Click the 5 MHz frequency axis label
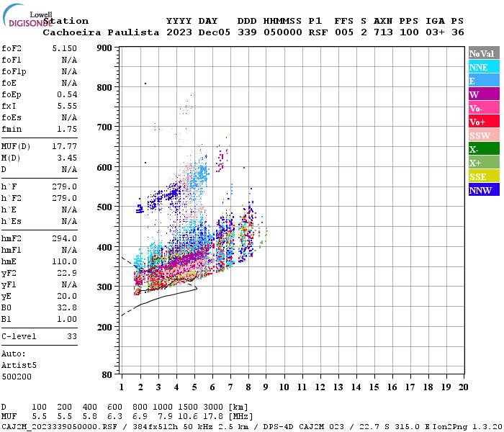Viewport: 504px width, 432px height. click(x=194, y=387)
